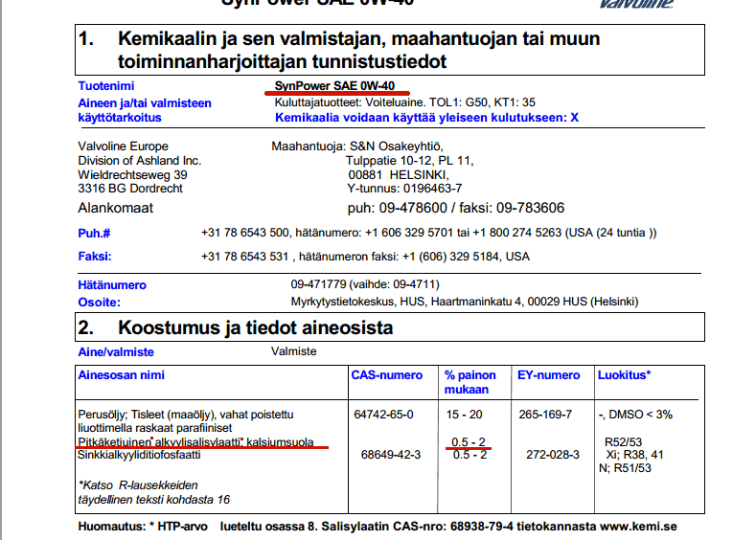The image size is (756, 540).
Task: Click the 'Osoite:' label
Action: point(100,302)
